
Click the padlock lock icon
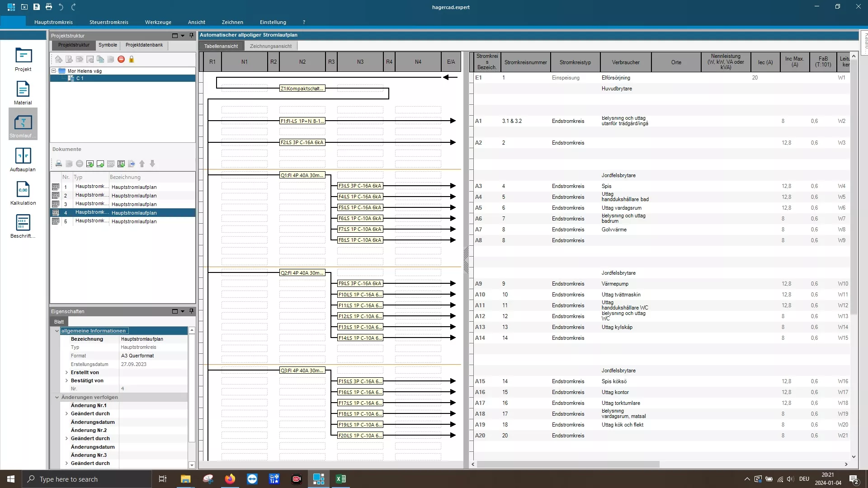[132, 59]
